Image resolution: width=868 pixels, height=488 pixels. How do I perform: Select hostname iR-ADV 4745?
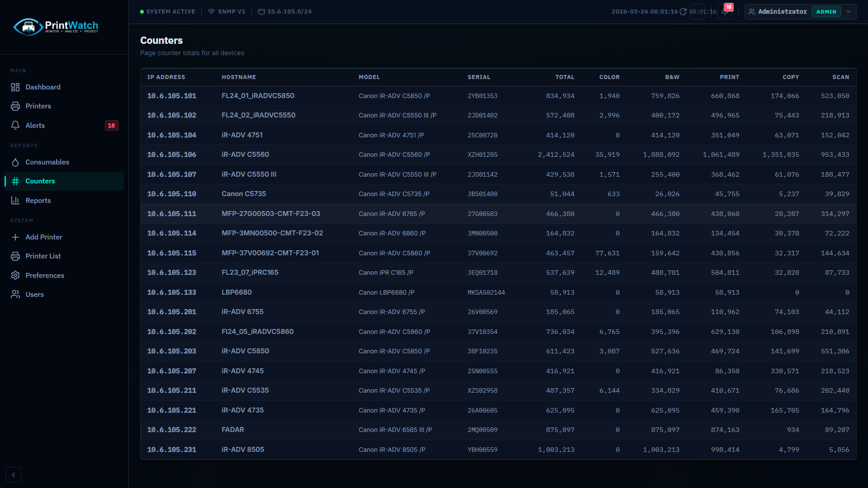point(243,371)
